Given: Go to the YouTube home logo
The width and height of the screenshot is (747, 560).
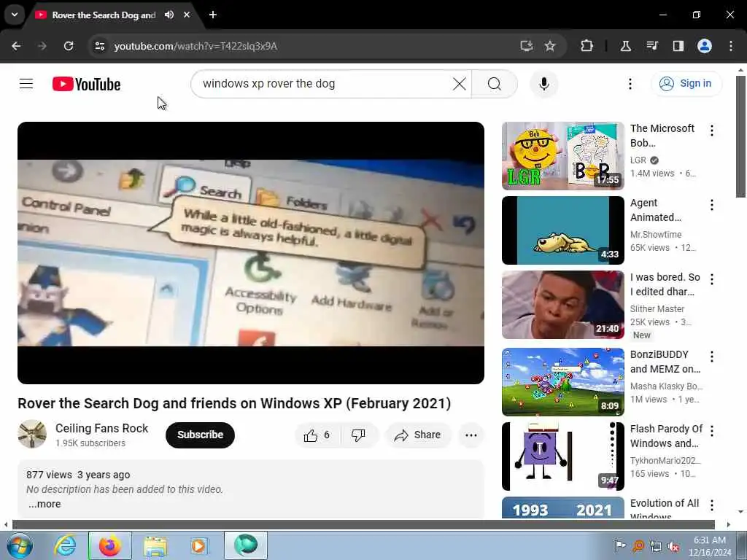Looking at the screenshot, I should tap(86, 85).
